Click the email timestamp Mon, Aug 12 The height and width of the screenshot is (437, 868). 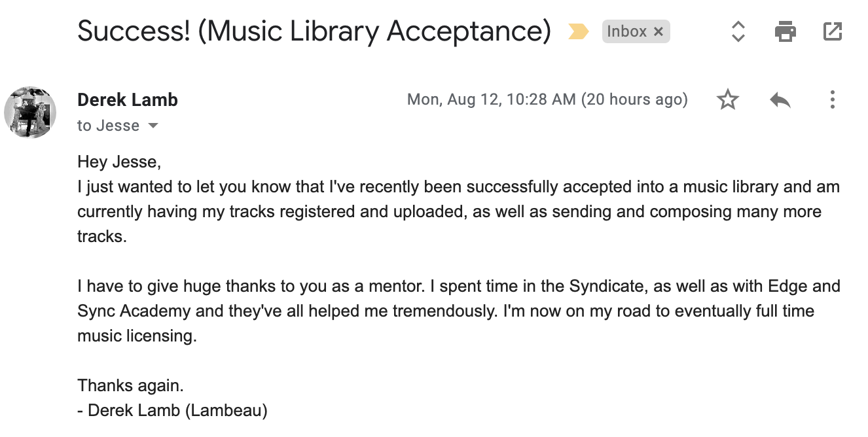[547, 100]
